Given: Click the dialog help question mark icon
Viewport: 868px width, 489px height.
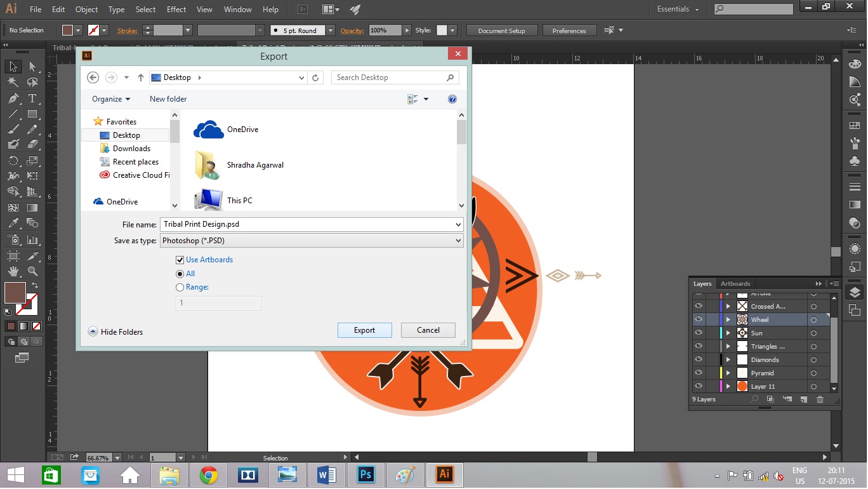Looking at the screenshot, I should coord(452,99).
